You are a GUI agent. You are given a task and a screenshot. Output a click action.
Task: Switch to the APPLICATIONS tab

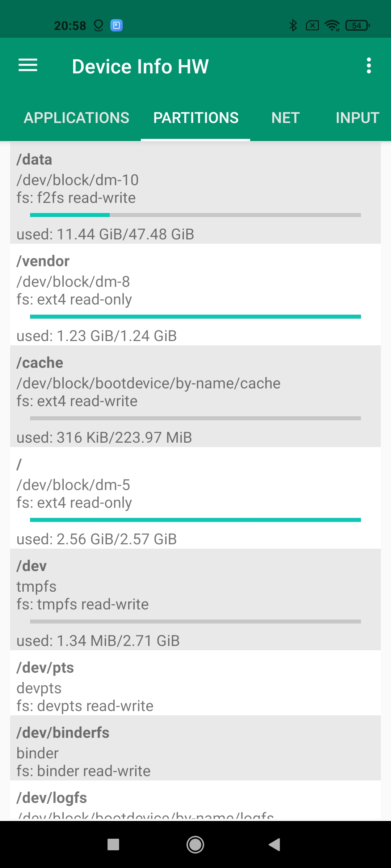76,118
